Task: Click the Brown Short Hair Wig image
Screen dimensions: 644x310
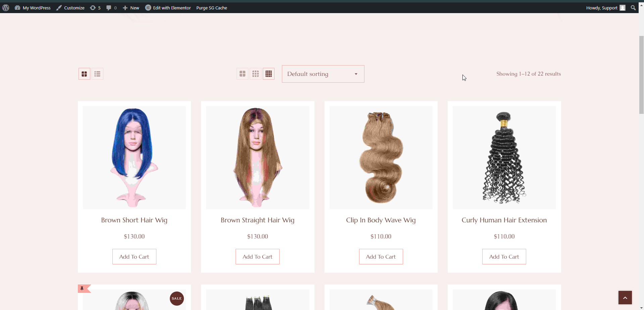Action: pos(134,158)
